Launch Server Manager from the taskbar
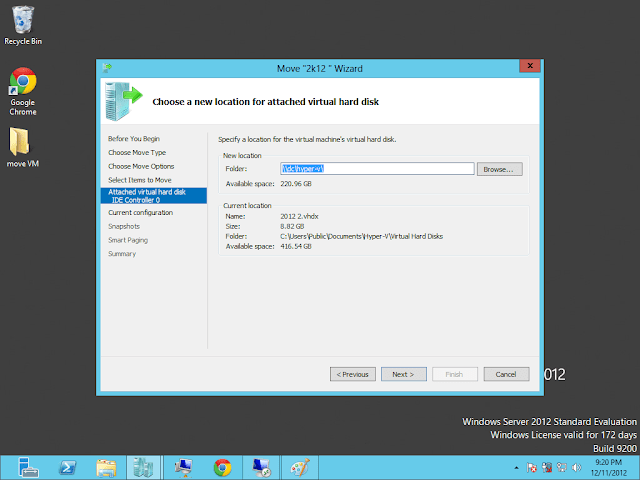The height and width of the screenshot is (480, 640). tap(27, 467)
